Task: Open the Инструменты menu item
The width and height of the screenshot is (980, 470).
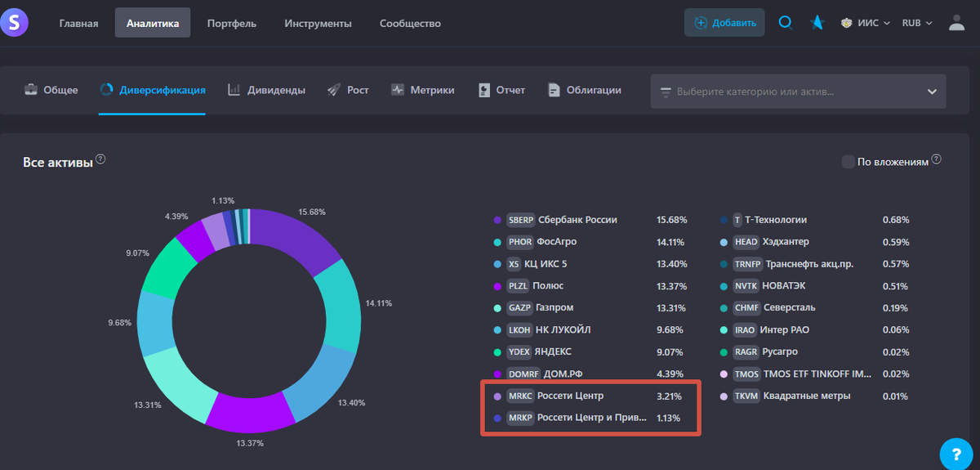Action: coord(318,23)
